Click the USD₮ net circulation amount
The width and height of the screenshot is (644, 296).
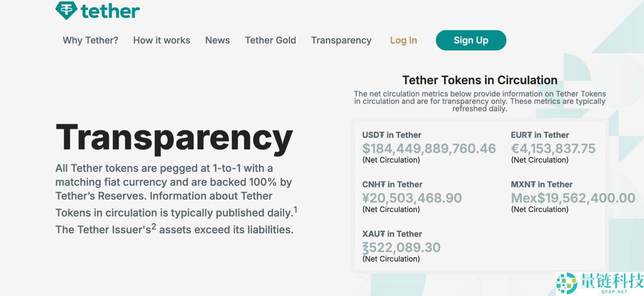429,149
